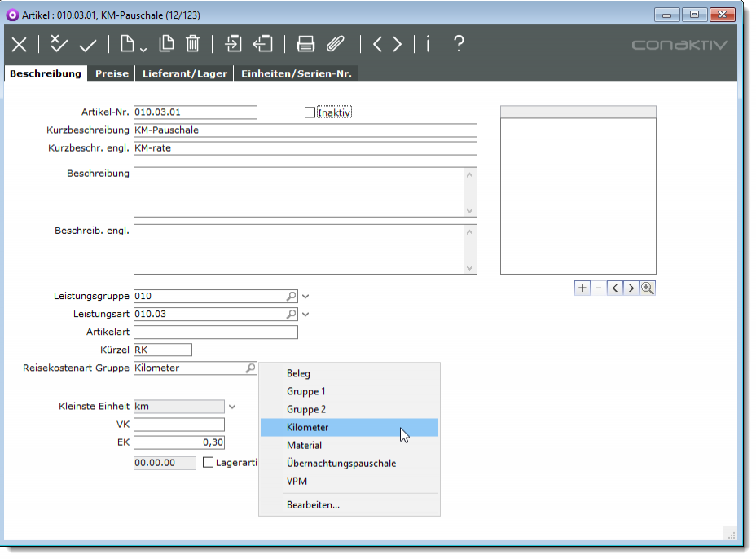The height and width of the screenshot is (559, 756).
Task: Click the zoom magnifier under image box
Action: pyautogui.click(x=648, y=288)
